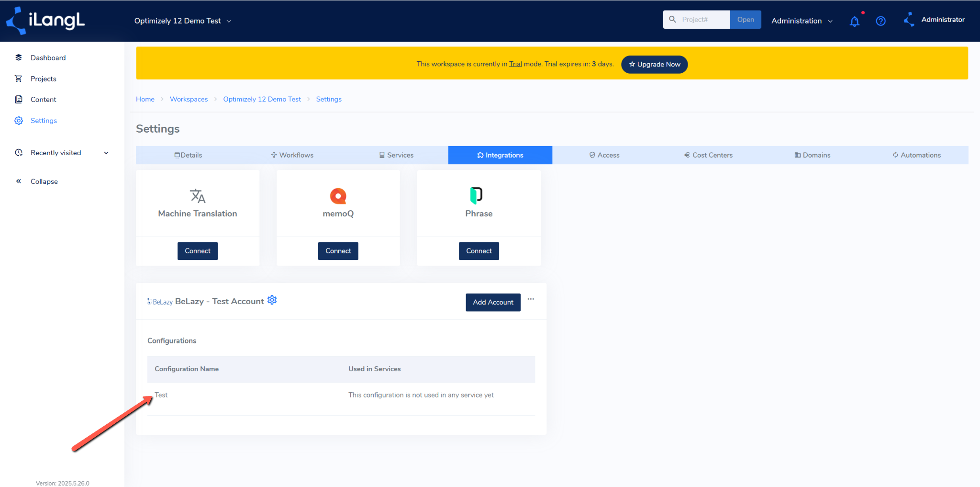The image size is (980, 487).
Task: Open Dashboard from the sidebar
Action: 48,57
